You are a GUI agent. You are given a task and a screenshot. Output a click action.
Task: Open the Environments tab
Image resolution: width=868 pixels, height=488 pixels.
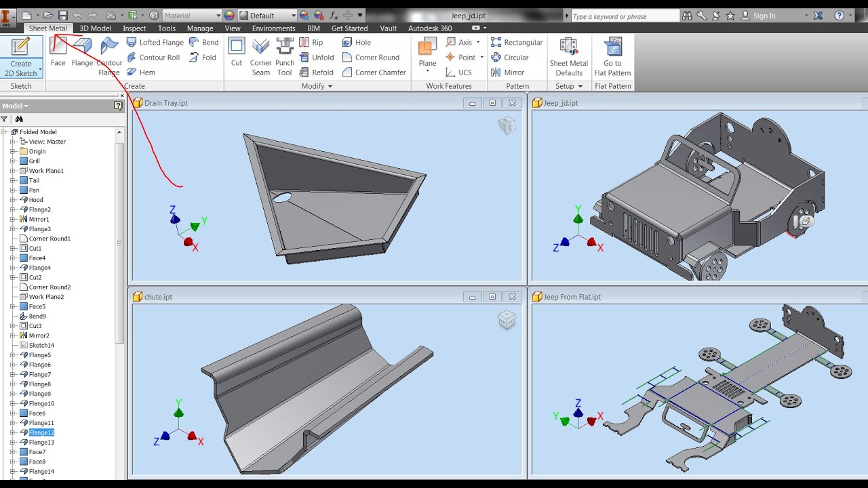274,28
